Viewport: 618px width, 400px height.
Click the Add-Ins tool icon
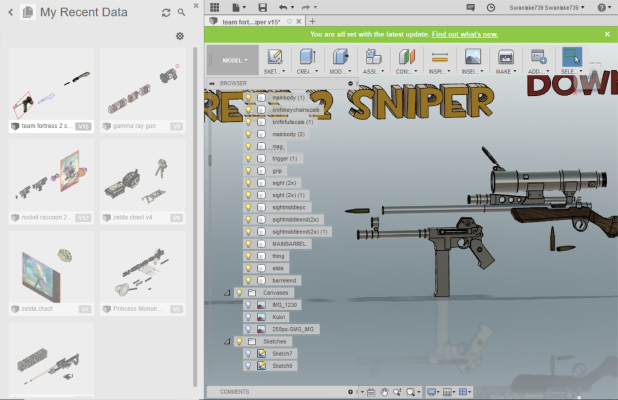tap(538, 57)
